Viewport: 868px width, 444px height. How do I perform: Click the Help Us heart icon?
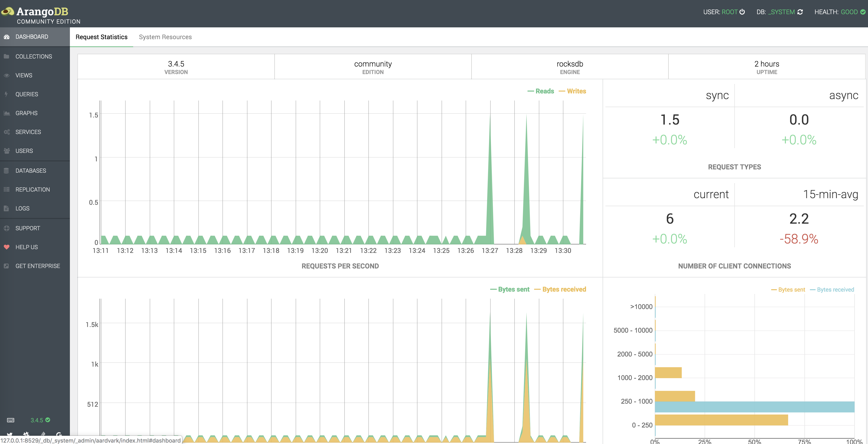coord(6,247)
